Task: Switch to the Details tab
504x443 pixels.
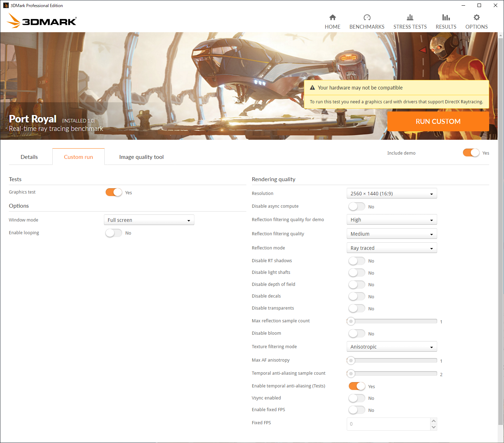Action: tap(29, 157)
